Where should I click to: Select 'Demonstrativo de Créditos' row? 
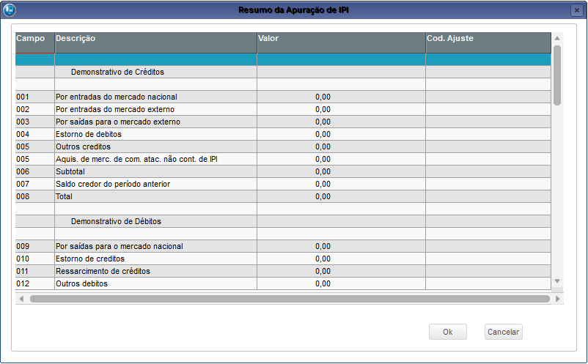coord(283,72)
